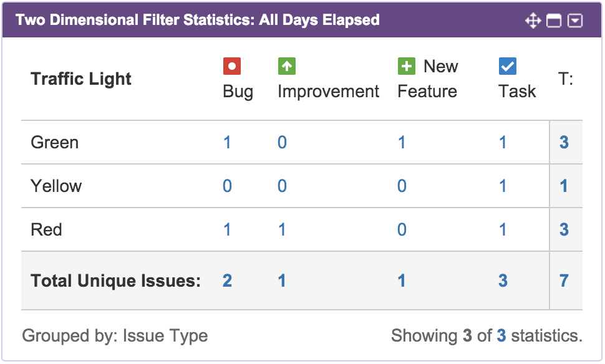
Task: Click the blue 3 statistics link
Action: 501,337
